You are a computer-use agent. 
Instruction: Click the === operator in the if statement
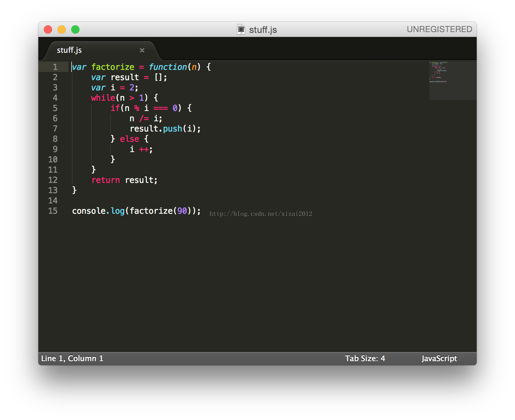161,108
